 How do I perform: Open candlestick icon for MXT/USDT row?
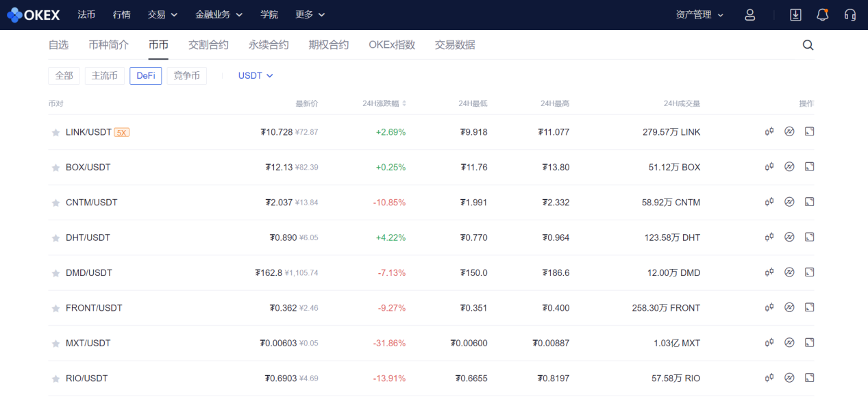[x=769, y=343]
